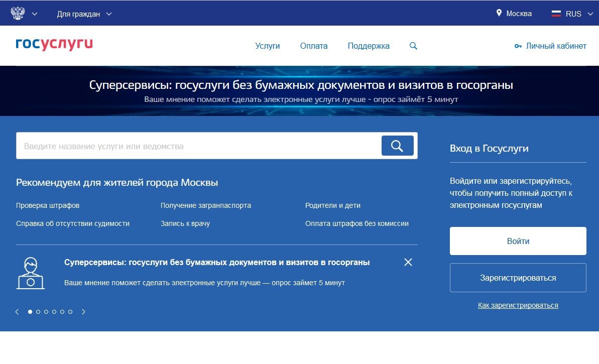
Task: Open the 'Оплата' menu item
Action: pyautogui.click(x=314, y=46)
